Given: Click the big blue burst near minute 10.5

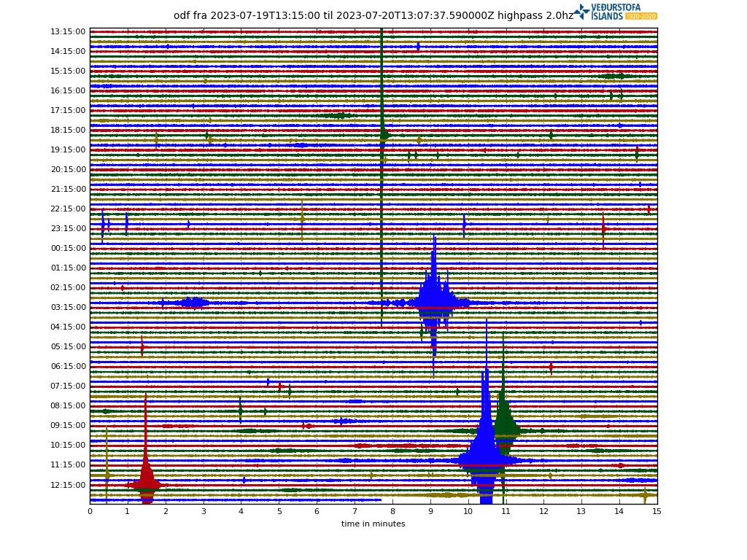Looking at the screenshot, I should 484,456.
